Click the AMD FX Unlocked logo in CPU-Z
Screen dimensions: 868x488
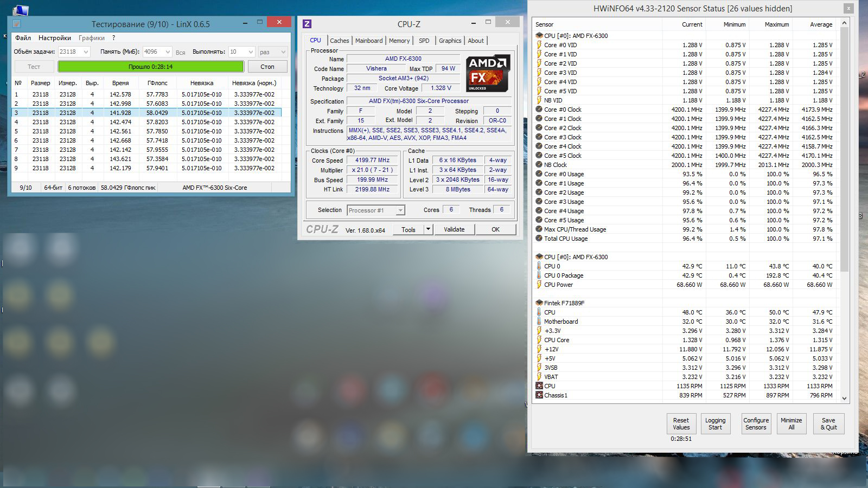coord(488,73)
